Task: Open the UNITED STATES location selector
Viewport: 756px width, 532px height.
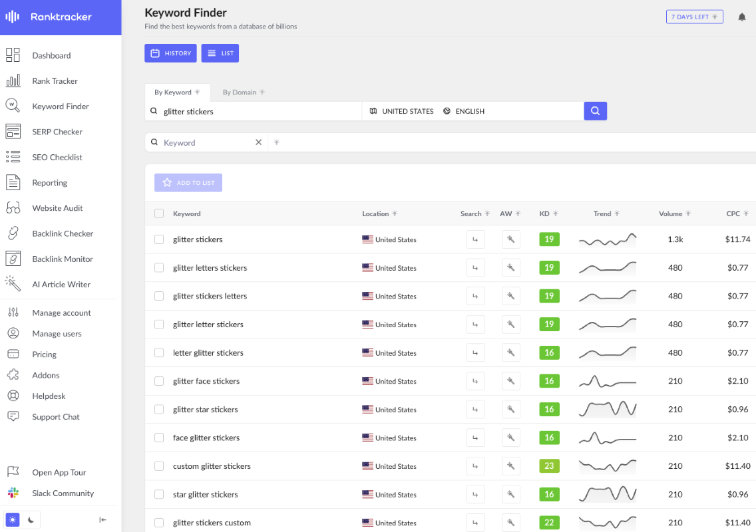Action: [x=402, y=111]
